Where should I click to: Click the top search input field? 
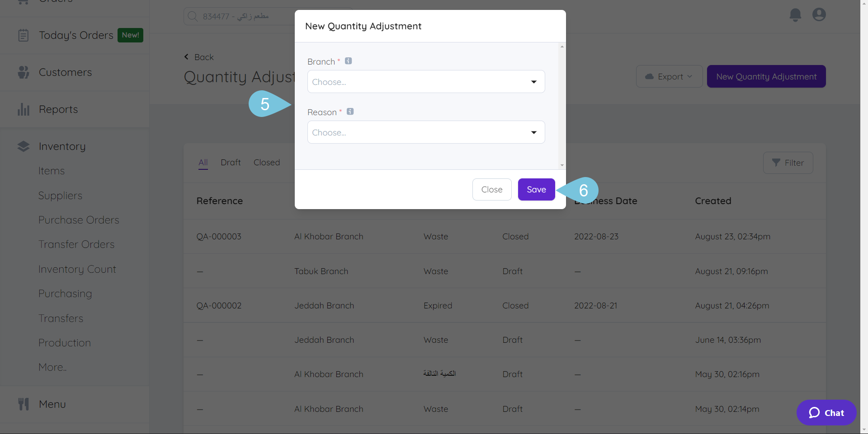coord(240,16)
